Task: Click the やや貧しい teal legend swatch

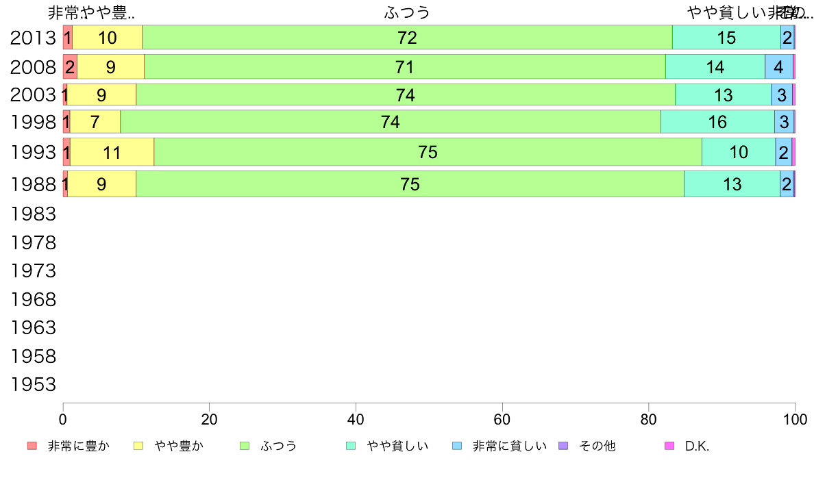Action: click(351, 446)
